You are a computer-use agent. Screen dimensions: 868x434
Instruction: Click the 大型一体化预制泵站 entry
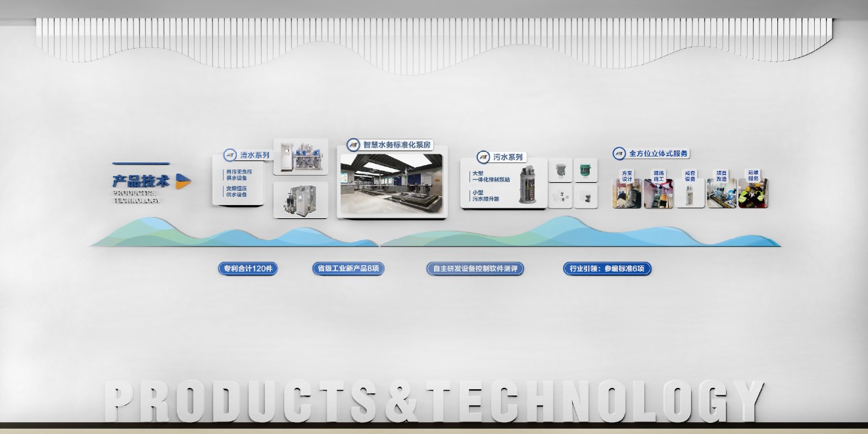pyautogui.click(x=491, y=176)
